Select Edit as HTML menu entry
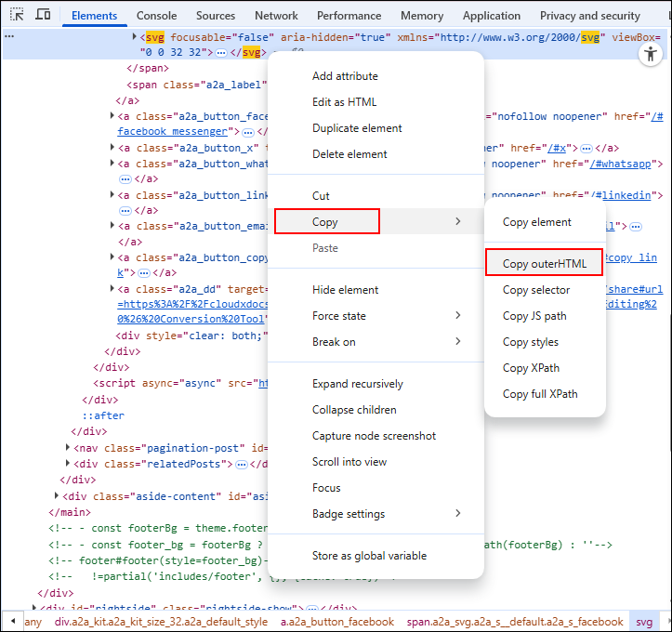The image size is (672, 632). pyautogui.click(x=376, y=102)
